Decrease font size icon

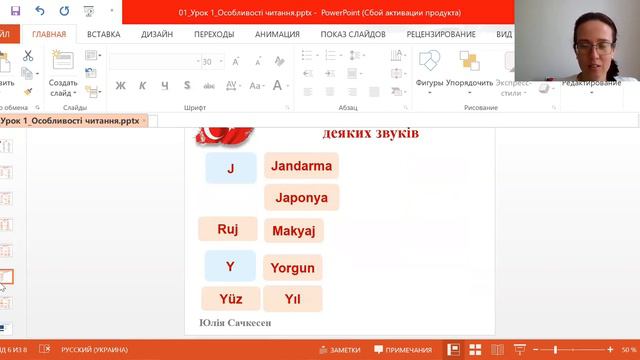(x=258, y=62)
